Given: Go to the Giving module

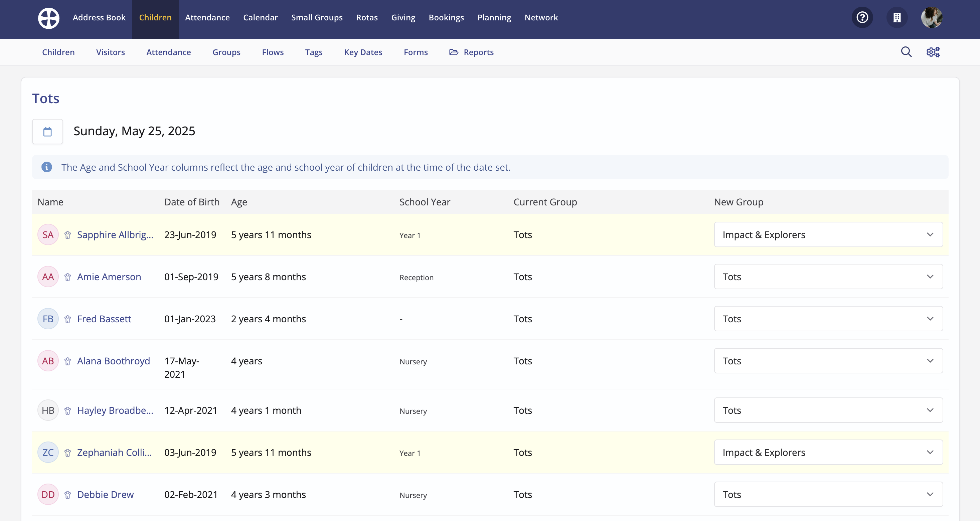Looking at the screenshot, I should point(403,17).
